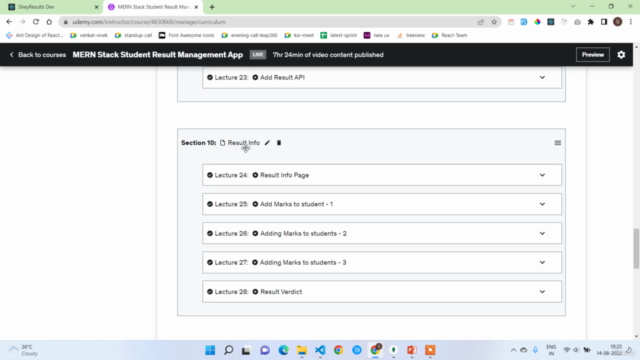Expand Lecture 25 Add Marks to student - 1
This screenshot has height=360, width=640.
pos(542,204)
